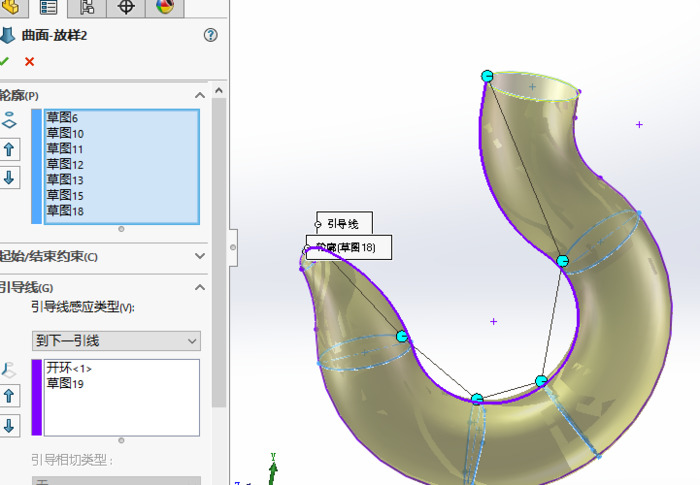This screenshot has width=700, height=485.
Task: Click the 轮廓(草图18) callout label
Action: (348, 247)
